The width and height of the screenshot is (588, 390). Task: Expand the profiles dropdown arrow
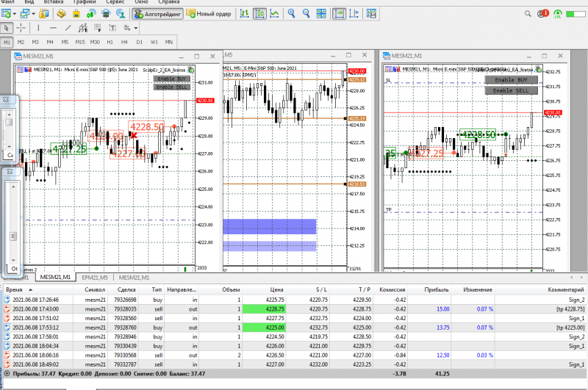(33, 14)
